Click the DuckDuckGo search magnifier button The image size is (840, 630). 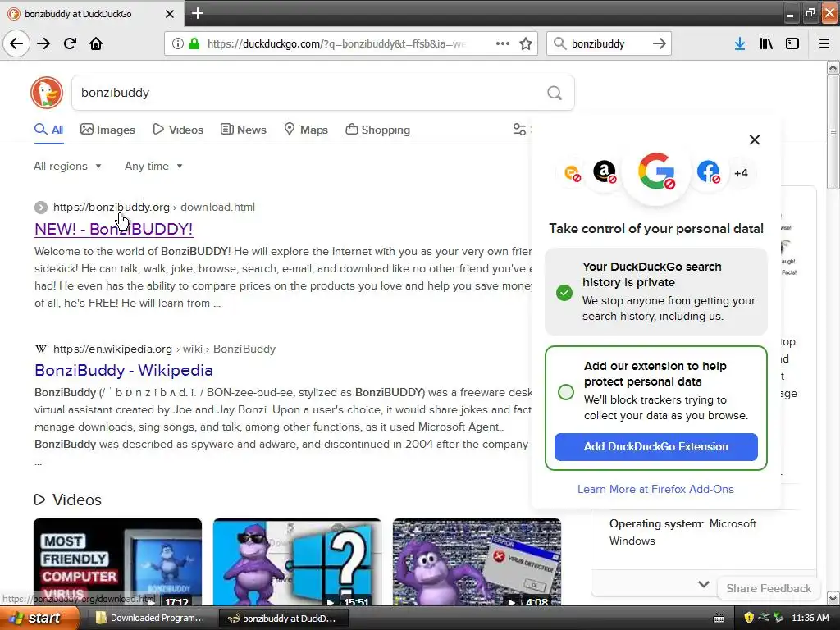[555, 94]
